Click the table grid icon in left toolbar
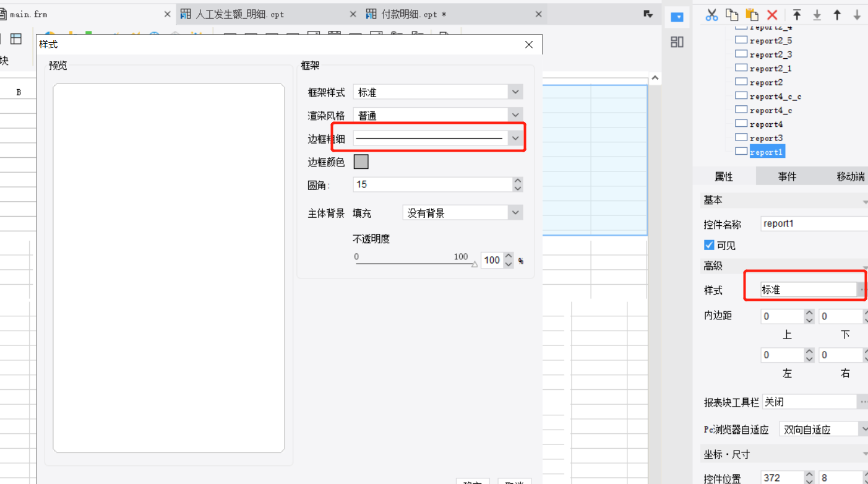The image size is (868, 484). pyautogui.click(x=16, y=39)
